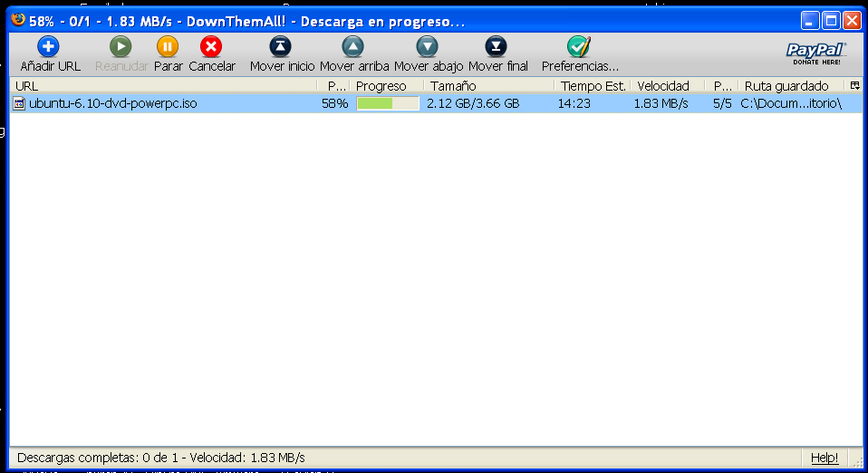The width and height of the screenshot is (868, 473).
Task: Sort by the Velocidad column header
Action: [668, 86]
